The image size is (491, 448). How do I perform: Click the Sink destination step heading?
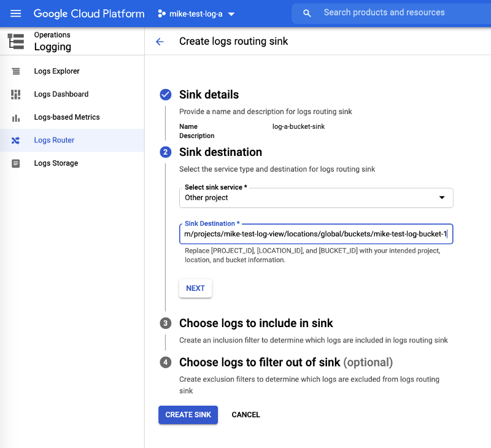tap(220, 152)
